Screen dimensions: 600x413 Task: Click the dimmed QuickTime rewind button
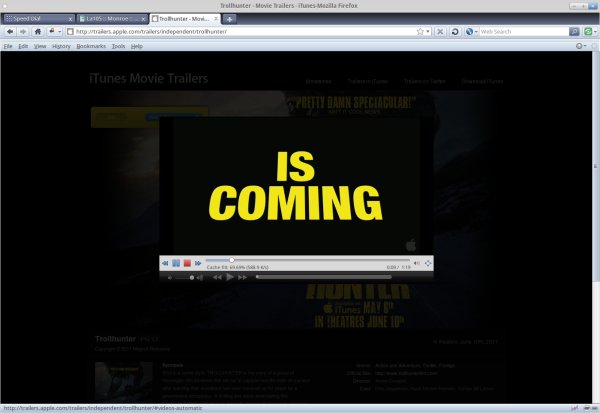point(217,277)
